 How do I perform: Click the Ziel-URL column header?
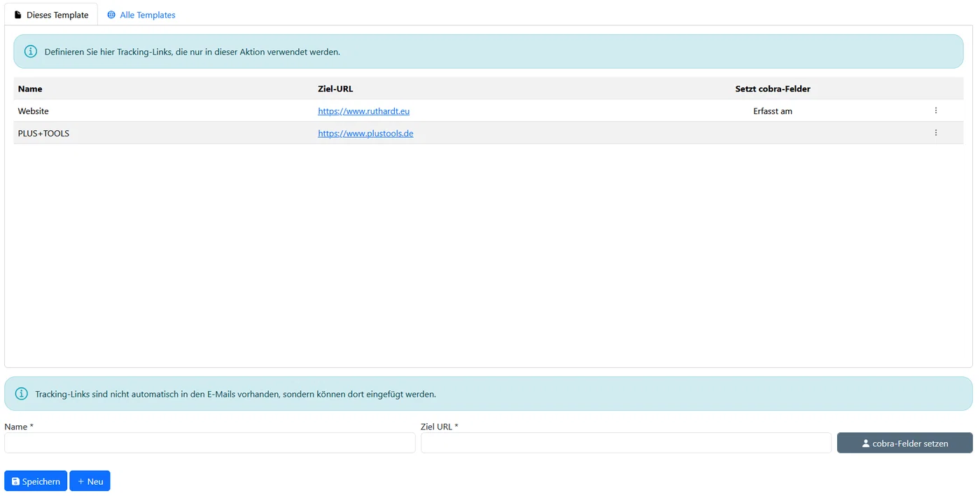tap(335, 89)
